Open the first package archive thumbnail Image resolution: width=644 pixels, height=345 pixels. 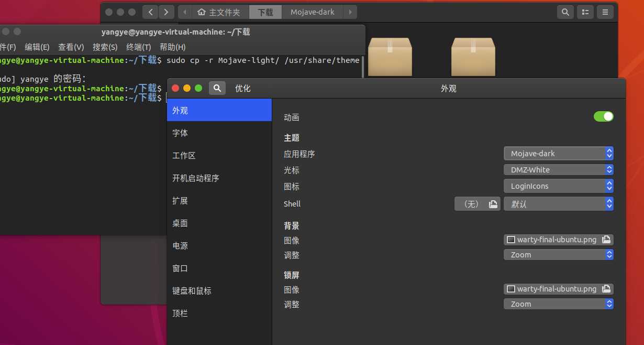click(390, 57)
